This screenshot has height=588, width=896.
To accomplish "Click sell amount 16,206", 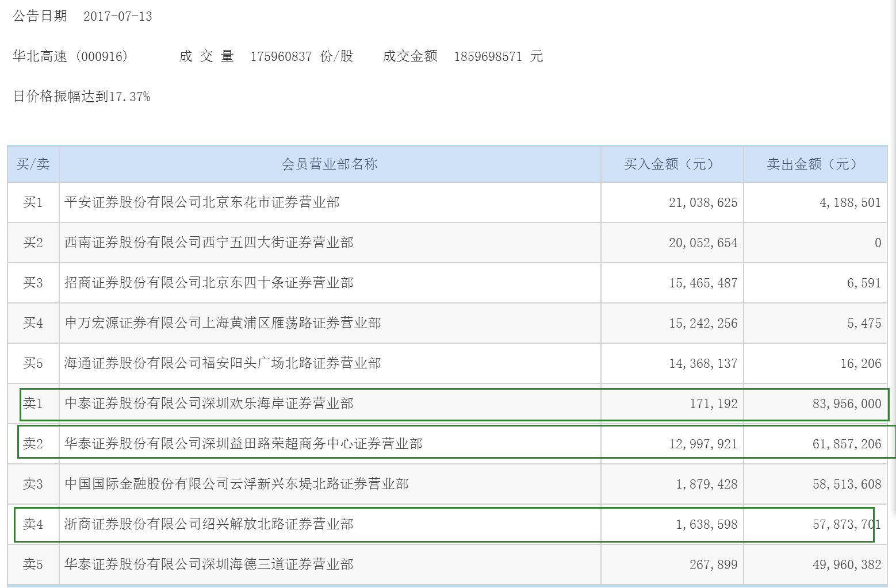I will (x=860, y=363).
